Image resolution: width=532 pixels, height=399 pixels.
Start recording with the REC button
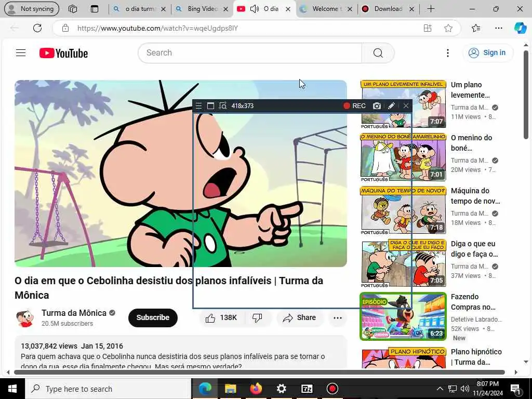pyautogui.click(x=354, y=106)
